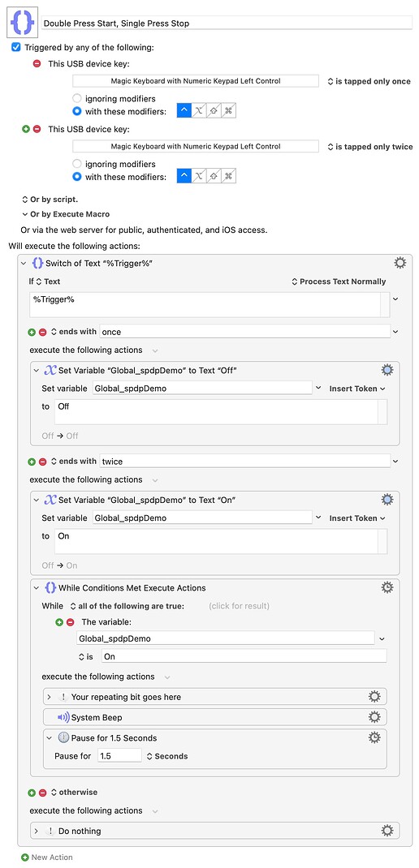Click the New Action button
Image resolution: width=419 pixels, height=868 pixels.
click(46, 857)
